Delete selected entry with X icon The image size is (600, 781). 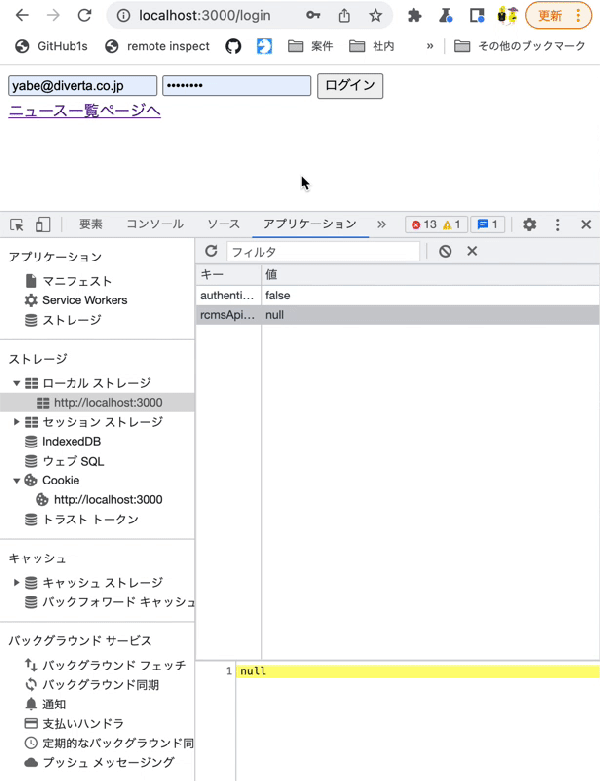[472, 251]
